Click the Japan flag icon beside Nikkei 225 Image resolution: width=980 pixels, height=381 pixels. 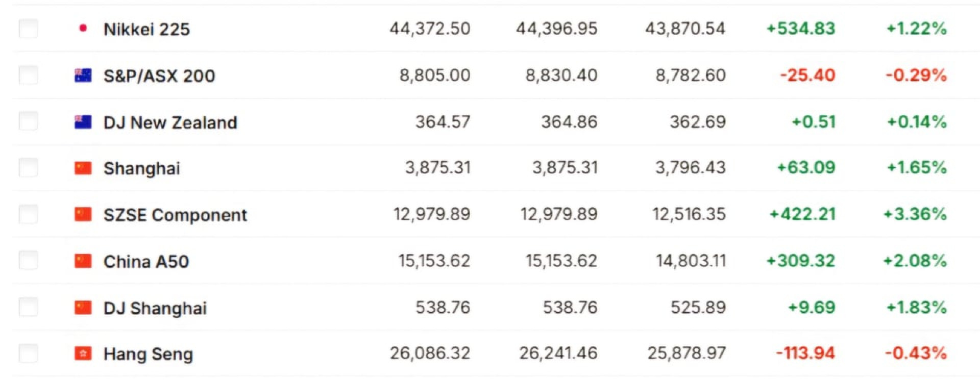83,29
